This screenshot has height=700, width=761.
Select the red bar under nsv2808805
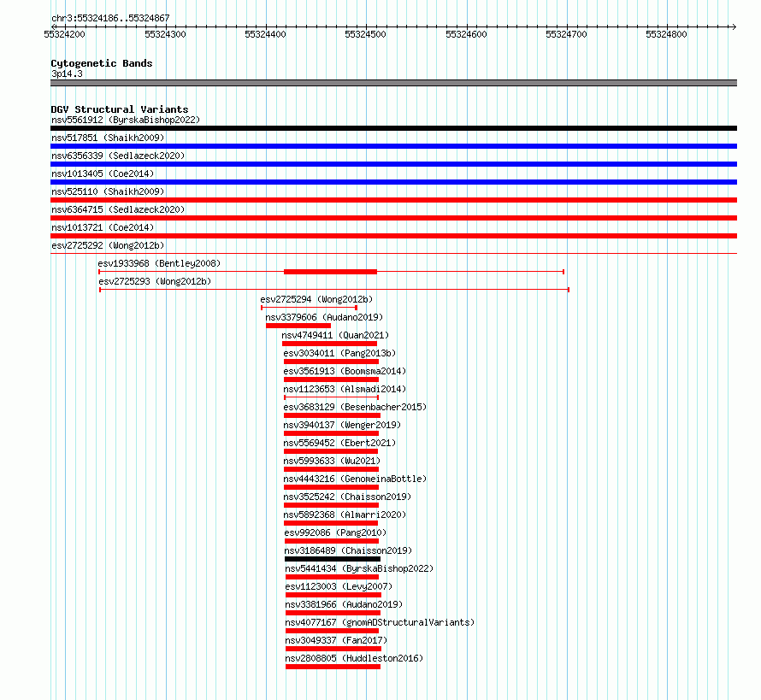(x=333, y=667)
